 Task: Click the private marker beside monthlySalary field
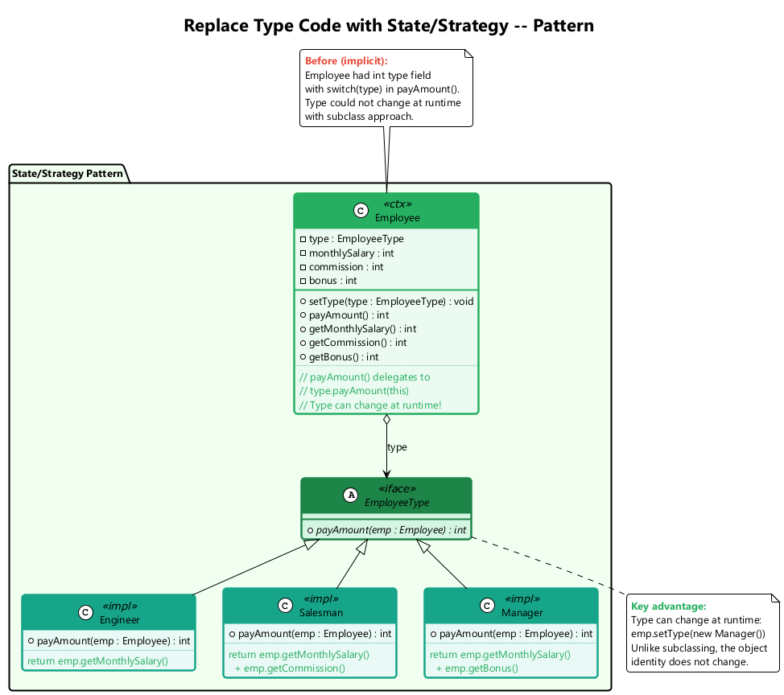tap(303, 253)
